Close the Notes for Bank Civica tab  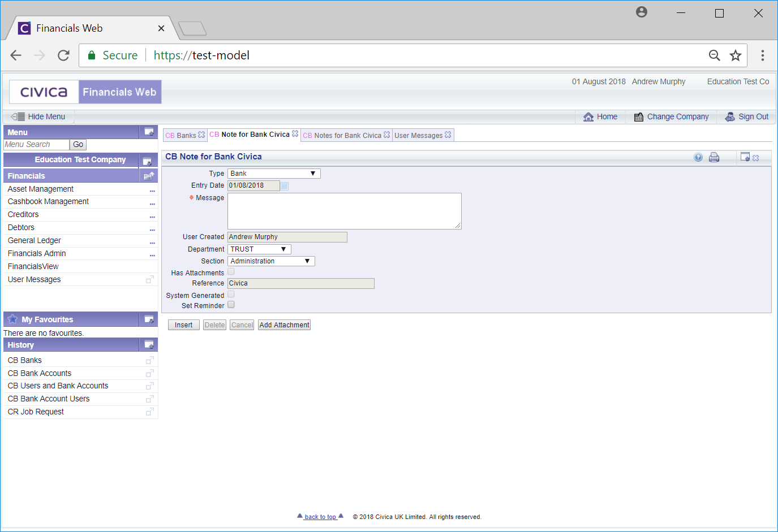[x=387, y=135]
